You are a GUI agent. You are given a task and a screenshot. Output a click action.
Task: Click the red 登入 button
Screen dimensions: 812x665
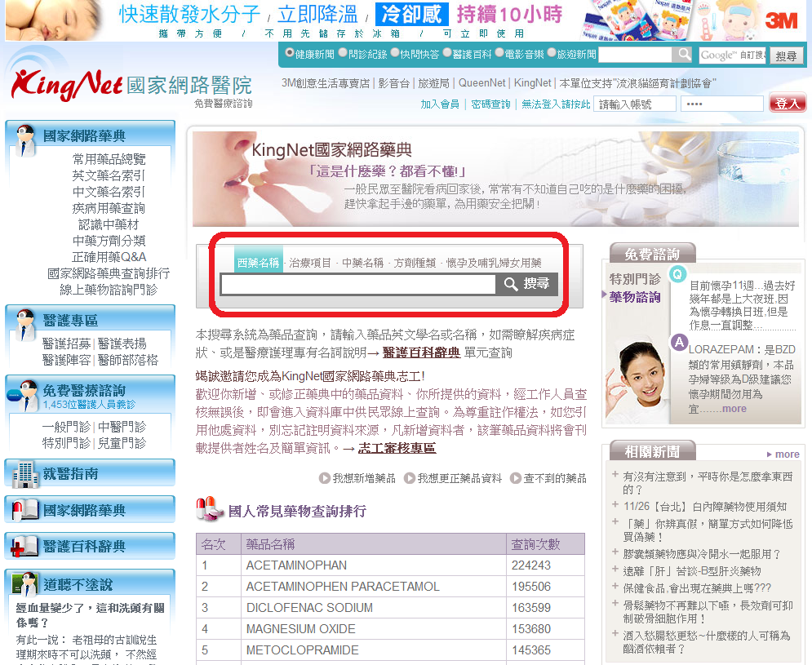(x=788, y=103)
